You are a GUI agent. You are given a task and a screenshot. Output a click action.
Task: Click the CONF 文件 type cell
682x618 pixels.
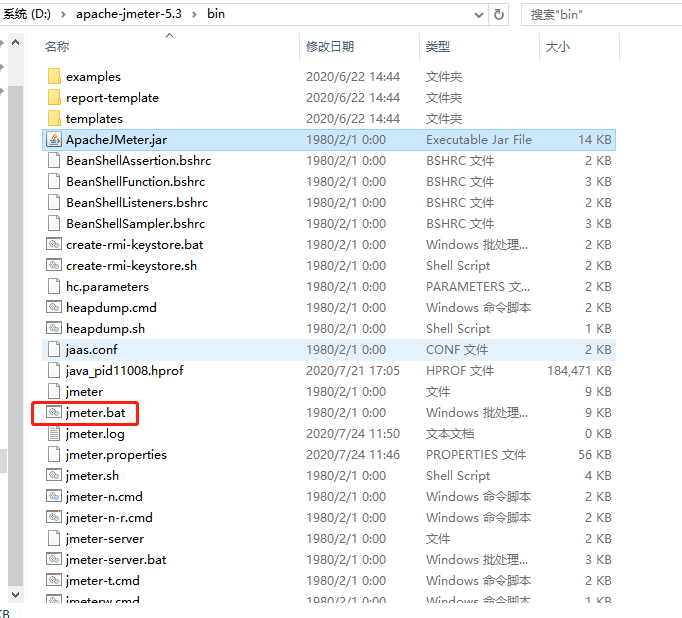click(457, 350)
